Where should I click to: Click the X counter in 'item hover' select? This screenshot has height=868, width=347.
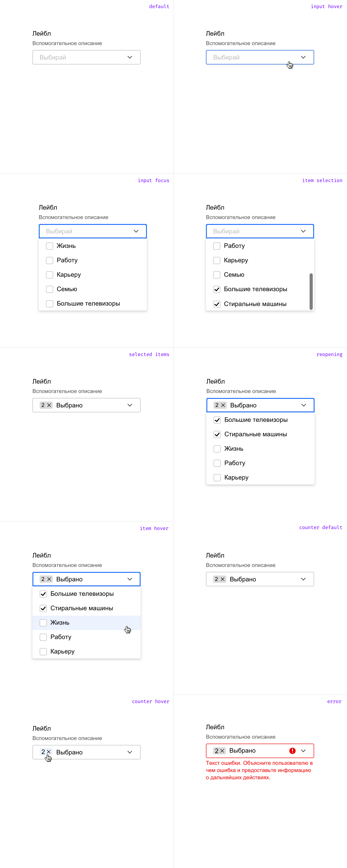49,579
